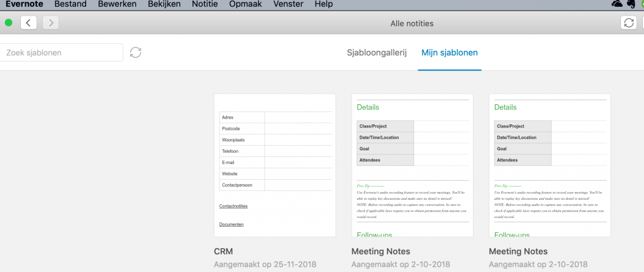Click the text 'Aangemaakt op 25-11-2018'
The height and width of the screenshot is (272, 644).
265,264
